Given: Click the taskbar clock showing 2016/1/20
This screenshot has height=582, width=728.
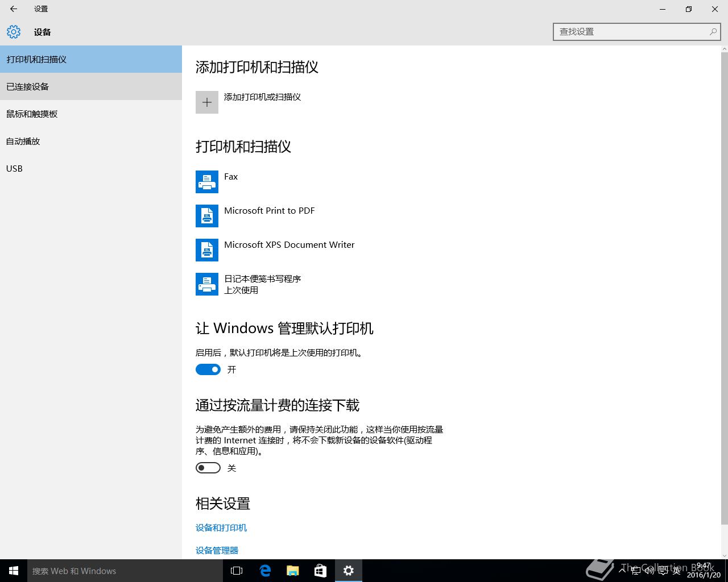Looking at the screenshot, I should click(x=704, y=571).
